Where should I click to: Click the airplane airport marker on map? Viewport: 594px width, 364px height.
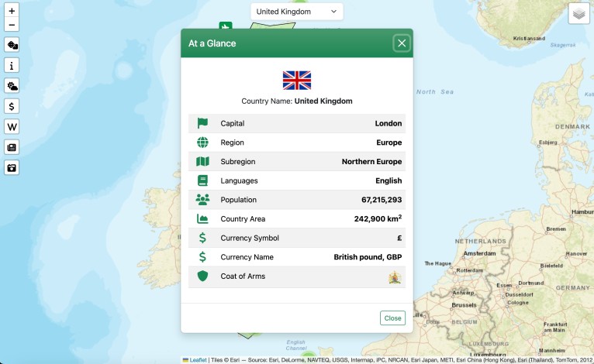pos(225,27)
